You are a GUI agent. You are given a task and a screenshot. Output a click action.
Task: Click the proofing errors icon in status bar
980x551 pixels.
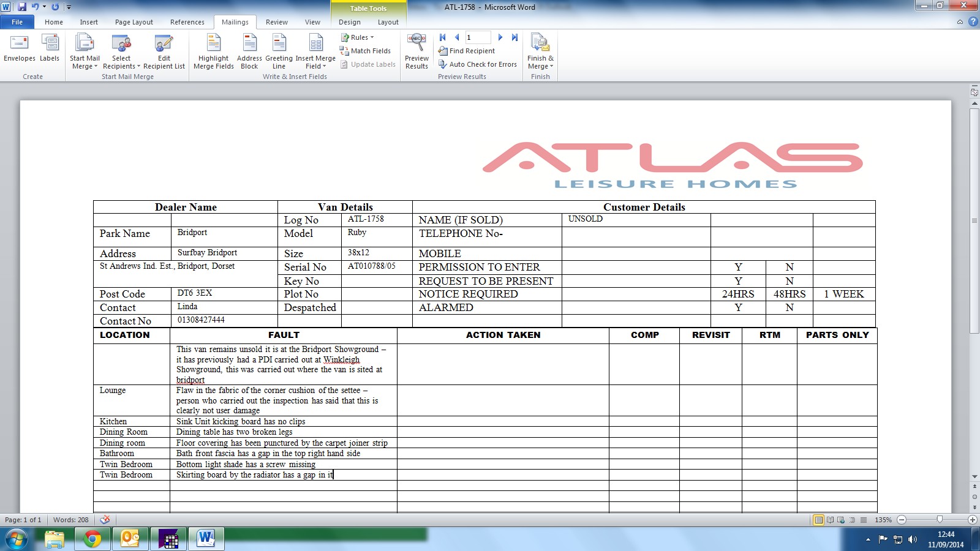(x=105, y=520)
